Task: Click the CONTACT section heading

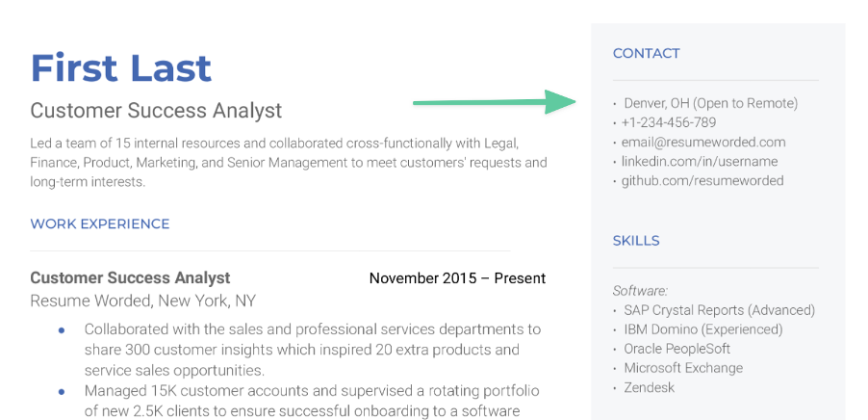Action: [646, 53]
